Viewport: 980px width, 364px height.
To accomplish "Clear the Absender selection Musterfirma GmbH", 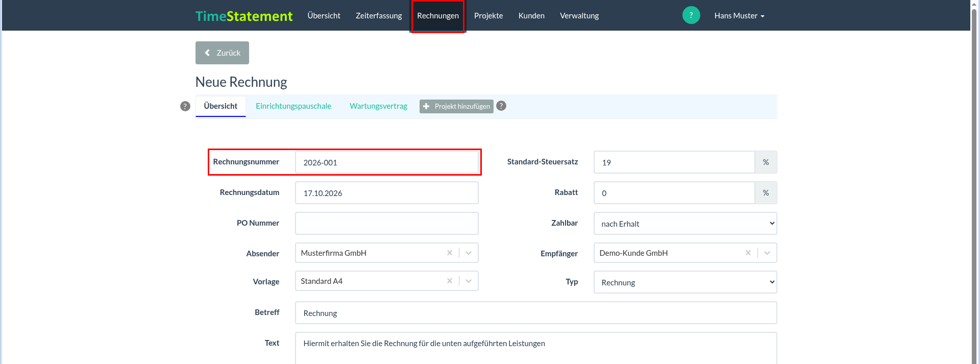I will point(450,253).
